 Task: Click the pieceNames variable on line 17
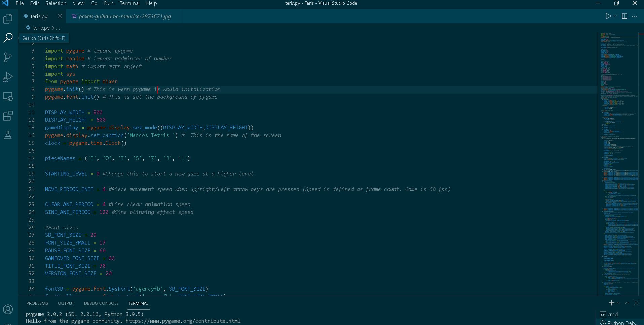pos(60,158)
